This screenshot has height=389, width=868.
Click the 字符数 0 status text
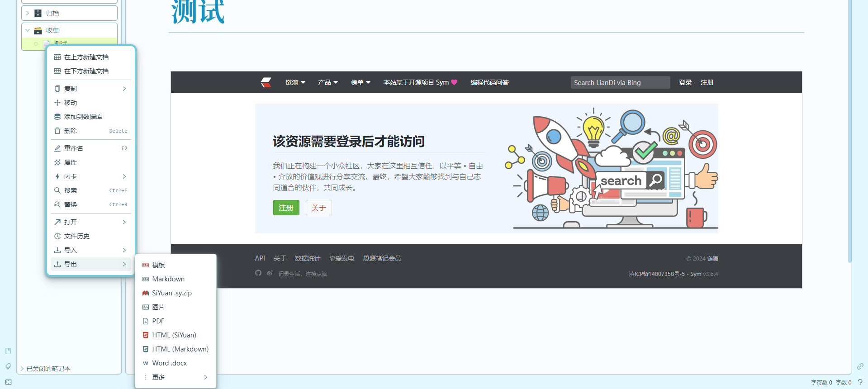click(x=821, y=382)
